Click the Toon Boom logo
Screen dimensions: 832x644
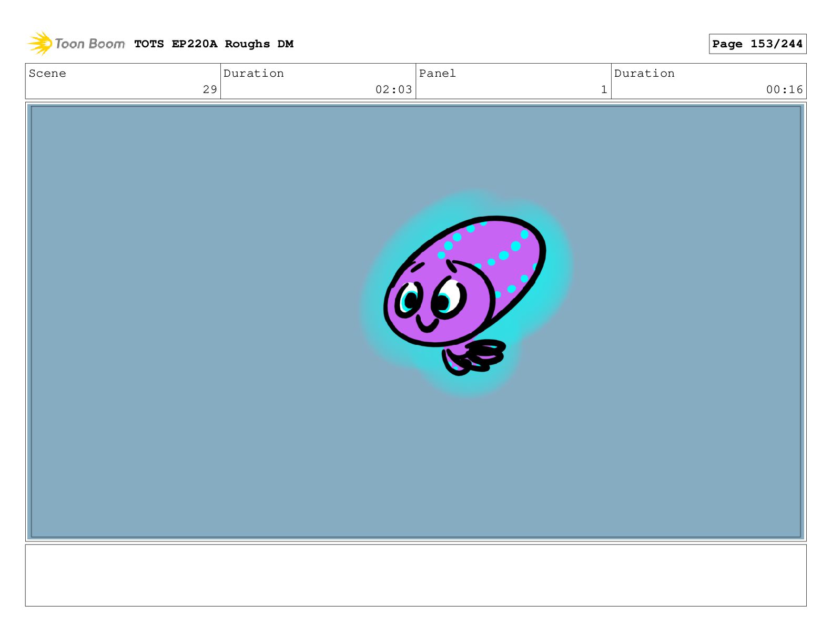point(76,44)
